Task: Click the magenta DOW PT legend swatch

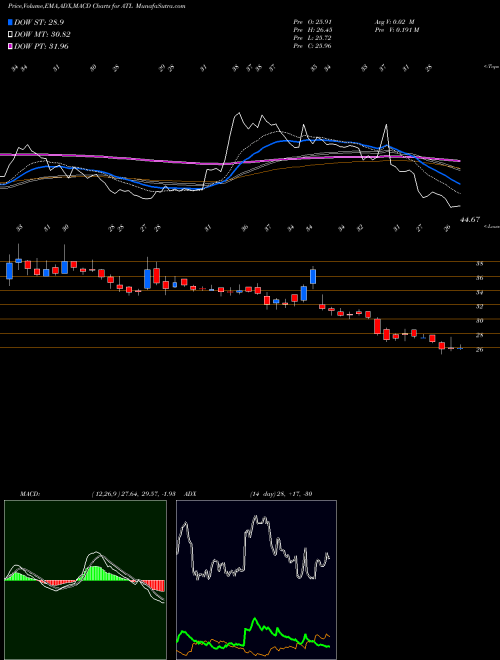Action: tap(10, 46)
